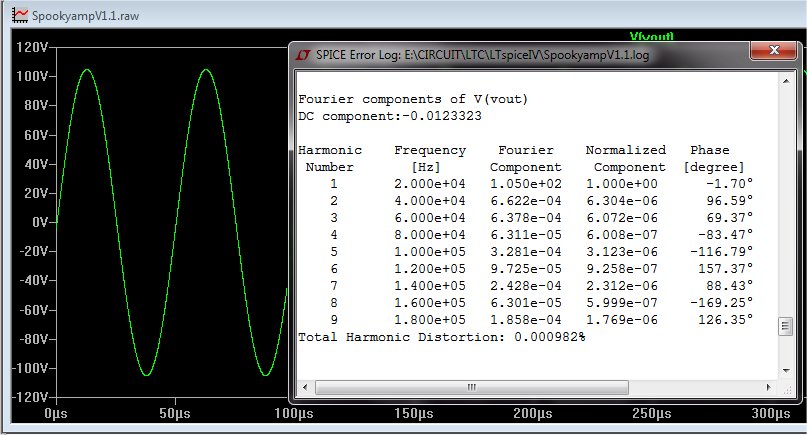Click the Fourier component 6.622e-04

point(525,201)
